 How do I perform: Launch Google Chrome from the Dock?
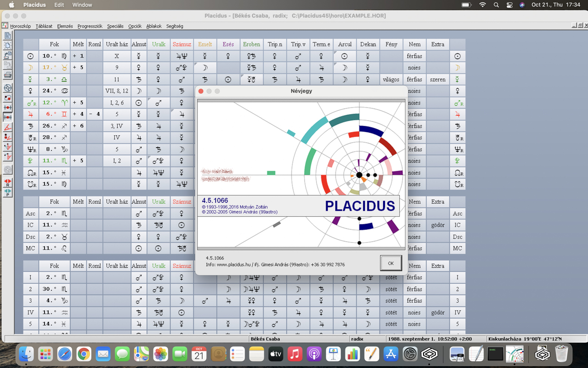[84, 354]
